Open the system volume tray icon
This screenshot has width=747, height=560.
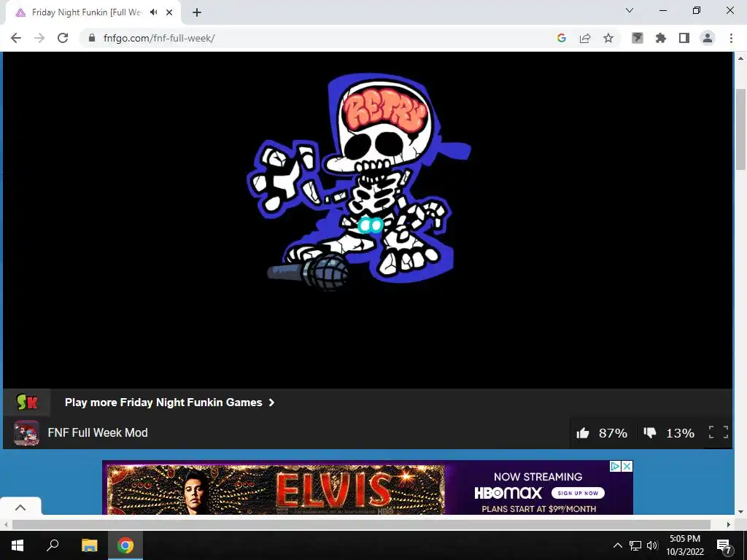(x=652, y=545)
